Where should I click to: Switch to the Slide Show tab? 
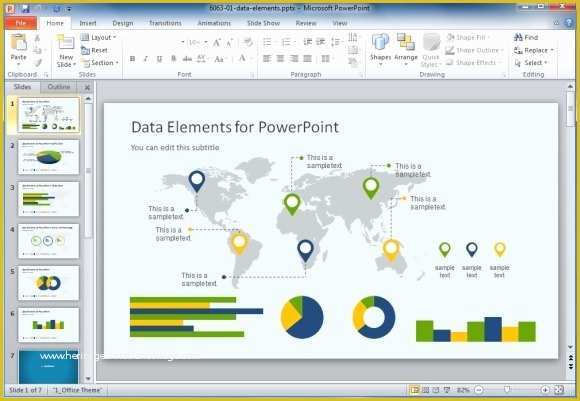(x=263, y=23)
